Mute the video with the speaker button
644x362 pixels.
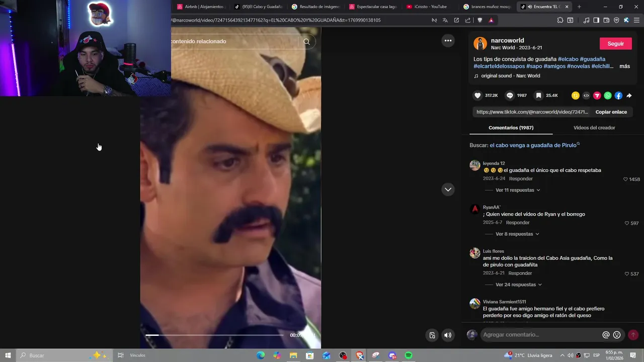coord(448,335)
